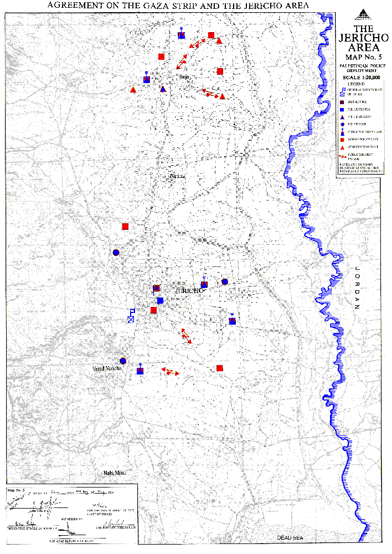Screen dimensions: 392x554
Task: Select the District HQ symbol in legend
Action: coord(342,102)
